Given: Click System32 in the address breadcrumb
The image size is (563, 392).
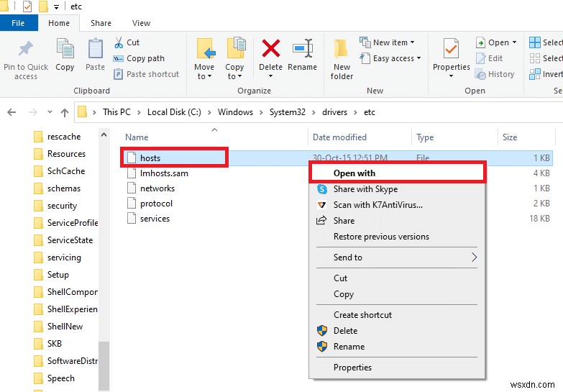Looking at the screenshot, I should point(287,112).
